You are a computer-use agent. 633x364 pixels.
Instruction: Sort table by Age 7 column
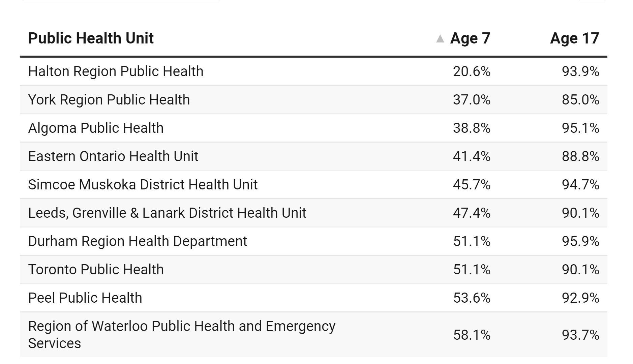[x=470, y=38]
